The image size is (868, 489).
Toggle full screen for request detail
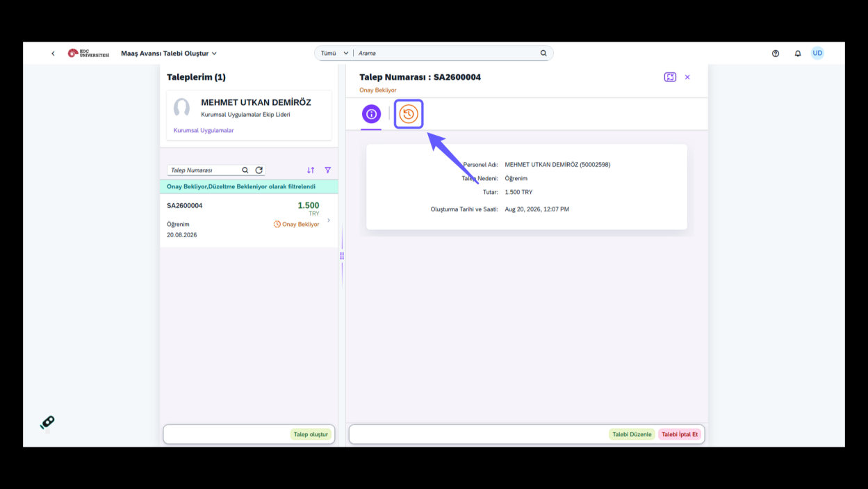click(x=670, y=77)
